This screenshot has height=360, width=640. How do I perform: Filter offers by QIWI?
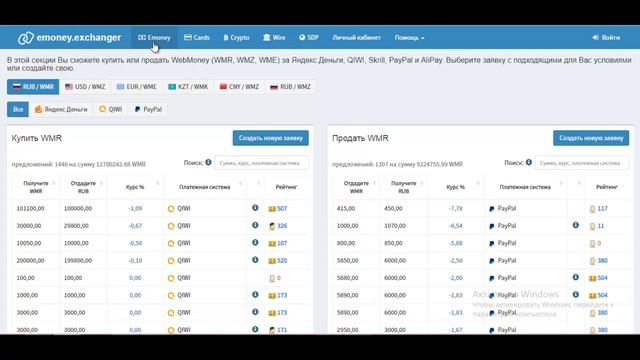coord(111,109)
